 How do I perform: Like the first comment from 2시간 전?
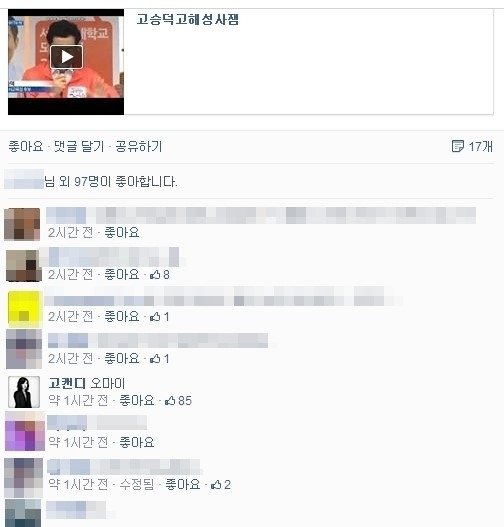point(122,233)
